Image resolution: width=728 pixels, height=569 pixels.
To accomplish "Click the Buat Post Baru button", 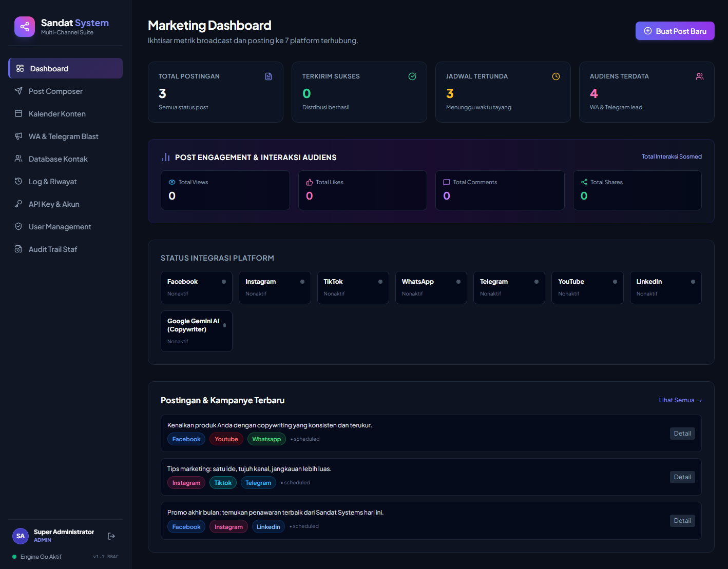I will click(x=675, y=31).
